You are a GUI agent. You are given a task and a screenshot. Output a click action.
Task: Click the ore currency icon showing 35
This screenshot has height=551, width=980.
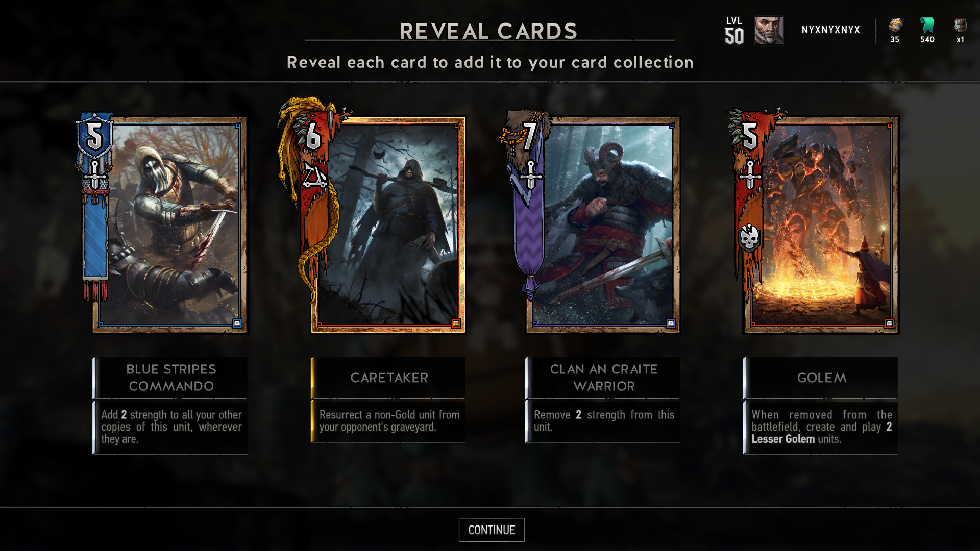click(895, 25)
